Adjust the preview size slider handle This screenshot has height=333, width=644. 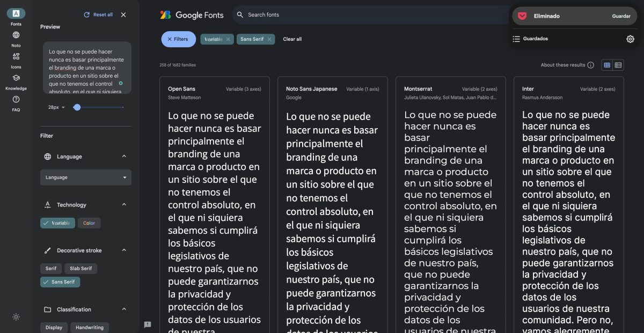(x=77, y=107)
